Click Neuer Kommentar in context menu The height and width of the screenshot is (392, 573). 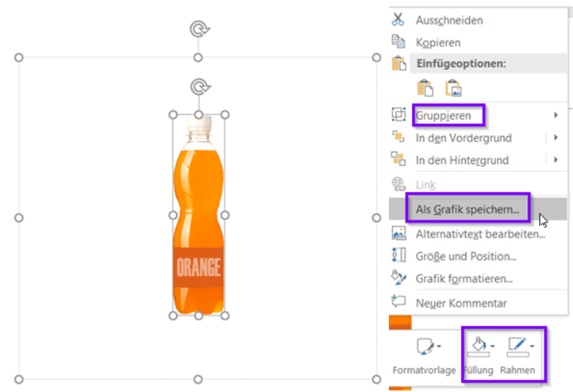pyautogui.click(x=461, y=303)
